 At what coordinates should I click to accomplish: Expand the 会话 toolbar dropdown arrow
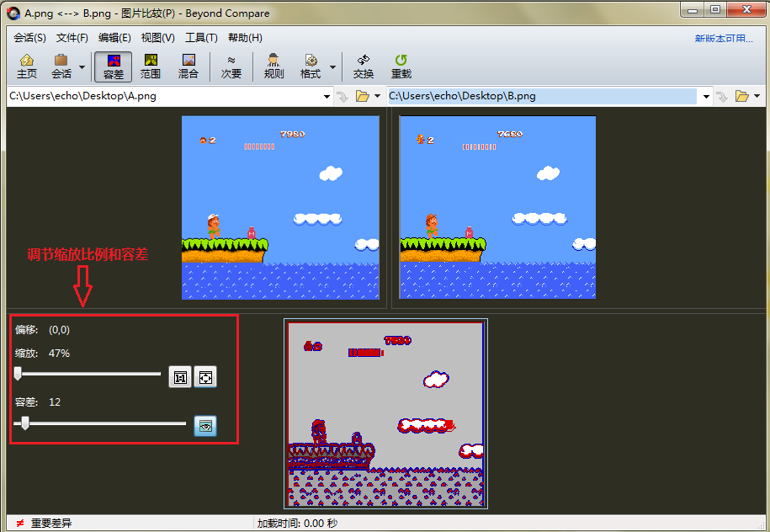click(82, 66)
